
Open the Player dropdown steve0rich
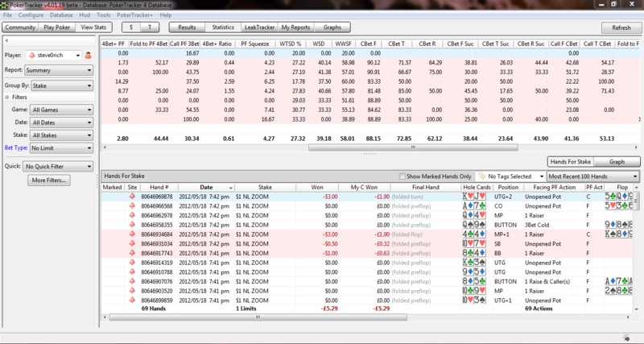(53, 56)
